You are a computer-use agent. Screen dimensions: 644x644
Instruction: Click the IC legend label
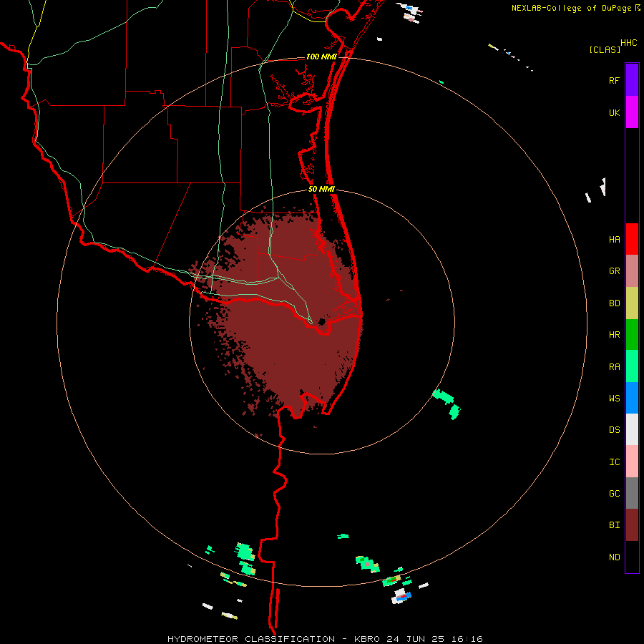tap(614, 462)
